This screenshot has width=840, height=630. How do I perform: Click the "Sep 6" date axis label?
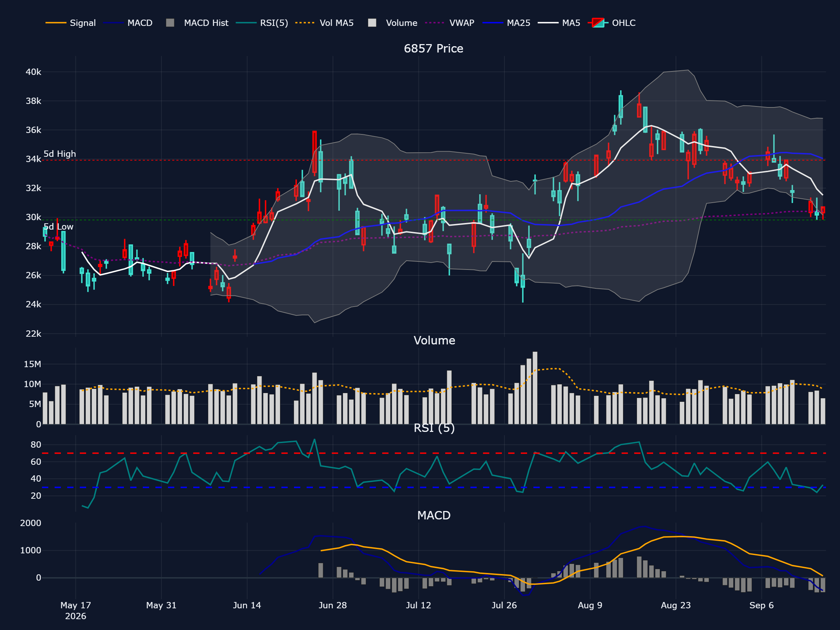coord(762,605)
